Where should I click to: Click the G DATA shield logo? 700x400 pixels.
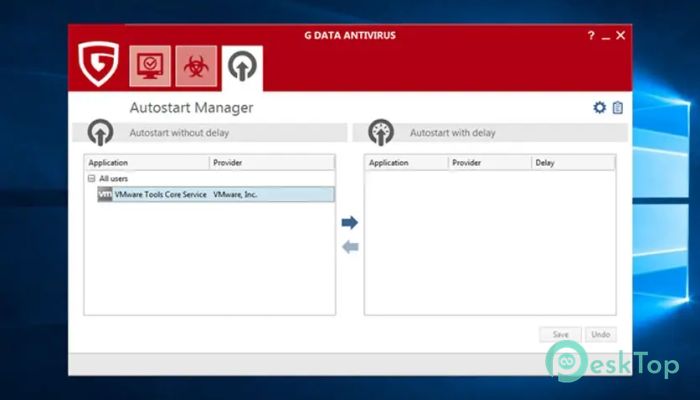tap(99, 63)
